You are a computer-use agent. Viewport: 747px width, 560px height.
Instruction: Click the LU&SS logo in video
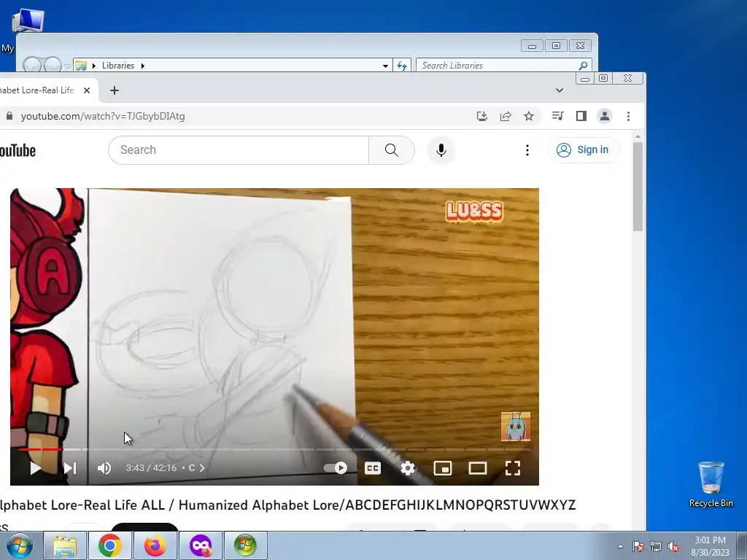pyautogui.click(x=474, y=211)
